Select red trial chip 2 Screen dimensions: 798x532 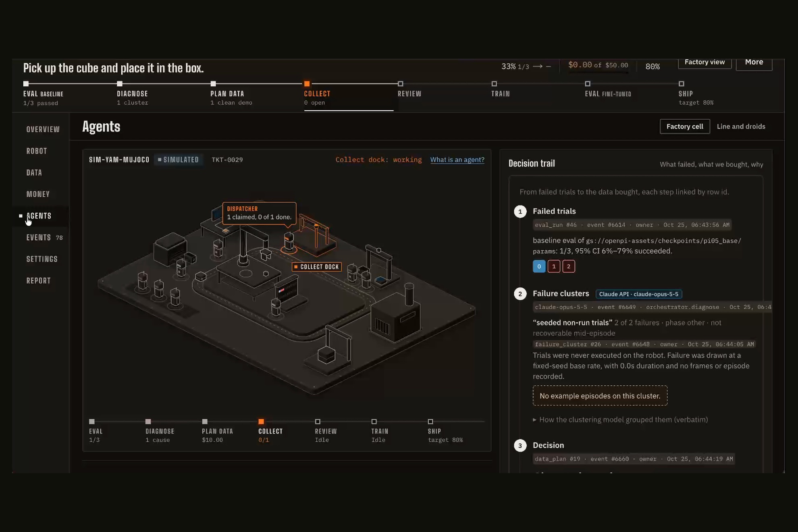[x=569, y=266]
